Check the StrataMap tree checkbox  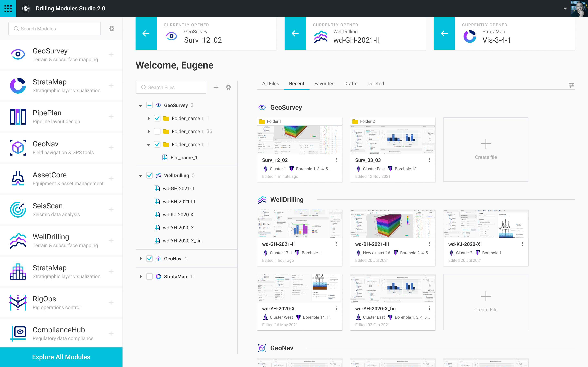pos(149,276)
